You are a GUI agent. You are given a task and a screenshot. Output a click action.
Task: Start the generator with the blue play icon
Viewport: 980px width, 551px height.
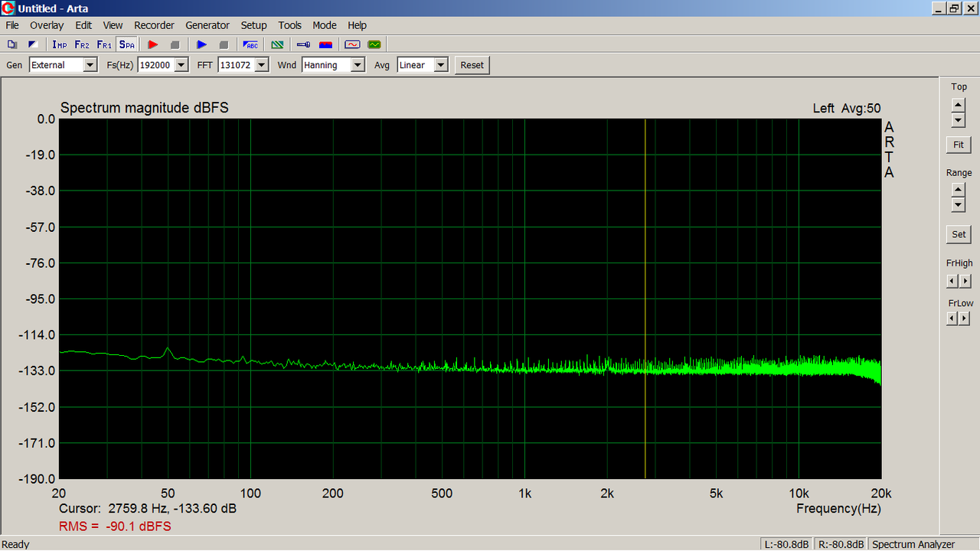coord(201,45)
